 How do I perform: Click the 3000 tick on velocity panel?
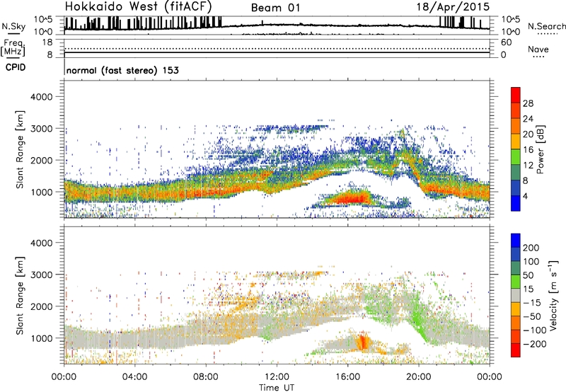pos(41,275)
